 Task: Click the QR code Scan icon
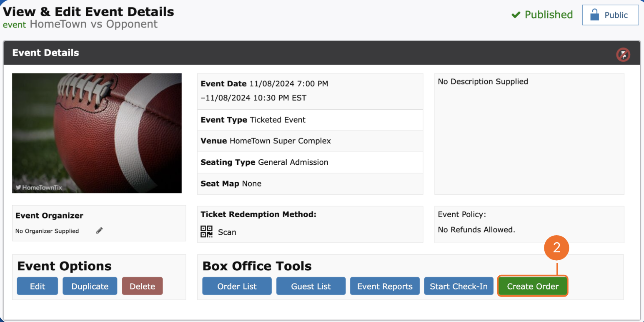click(x=206, y=231)
